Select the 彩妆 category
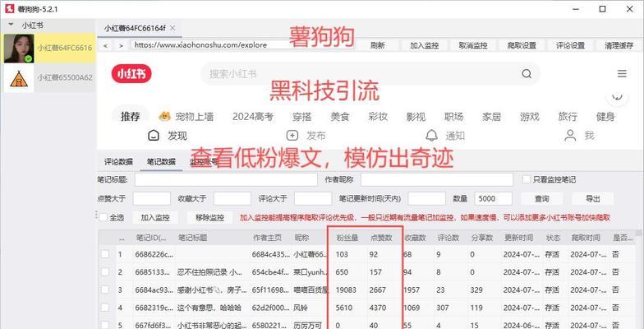The width and height of the screenshot is (644, 329). click(378, 117)
